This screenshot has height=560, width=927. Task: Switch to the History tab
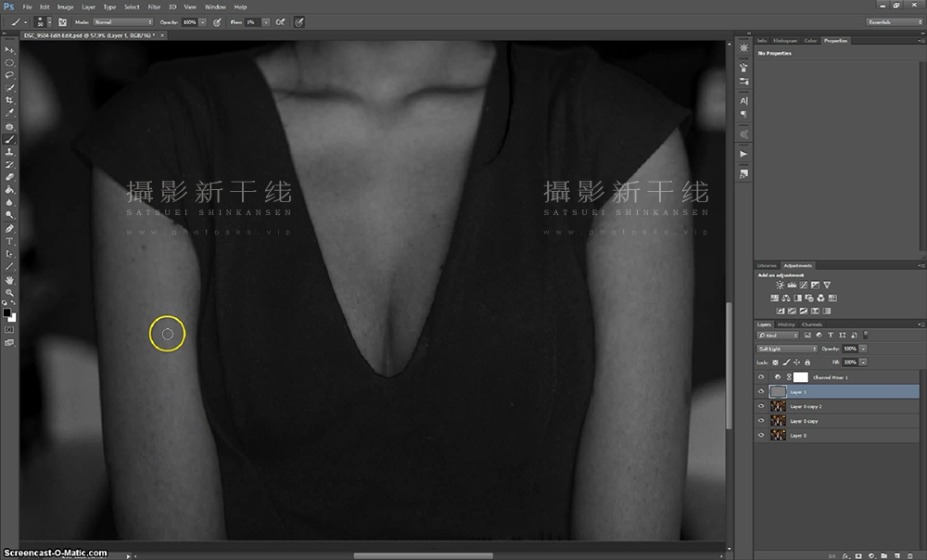[786, 325]
